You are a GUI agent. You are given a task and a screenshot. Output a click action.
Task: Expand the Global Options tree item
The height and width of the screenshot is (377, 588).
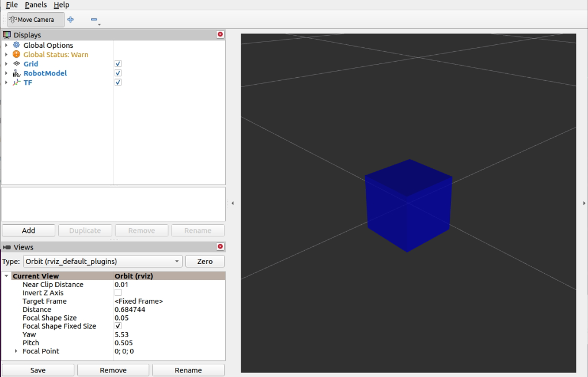[6, 45]
